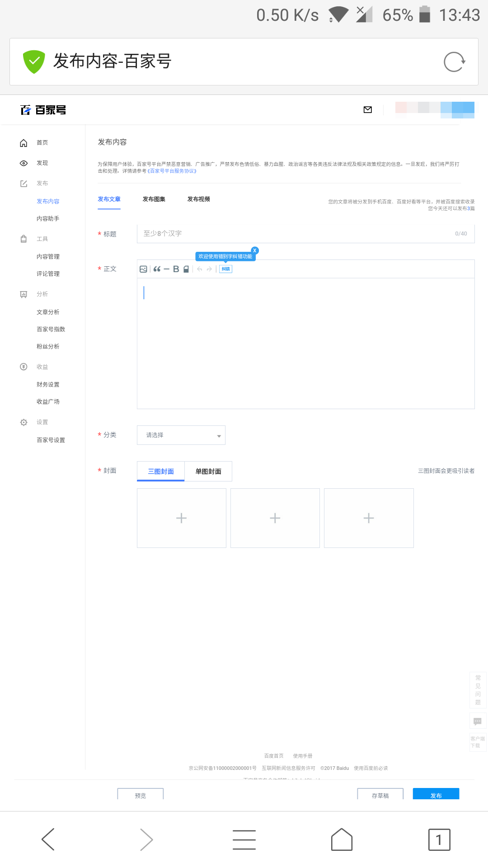
Task: Add the second cover image
Action: point(275,518)
